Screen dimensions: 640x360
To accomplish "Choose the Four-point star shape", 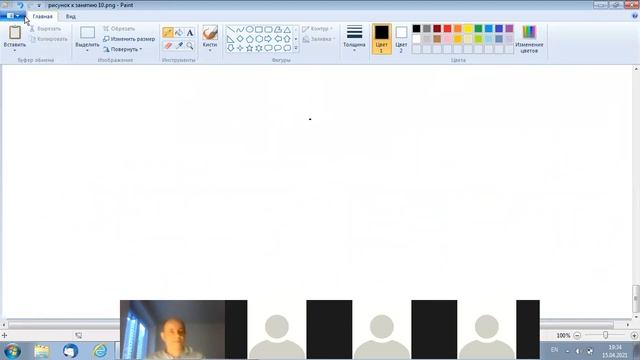I will coord(240,48).
